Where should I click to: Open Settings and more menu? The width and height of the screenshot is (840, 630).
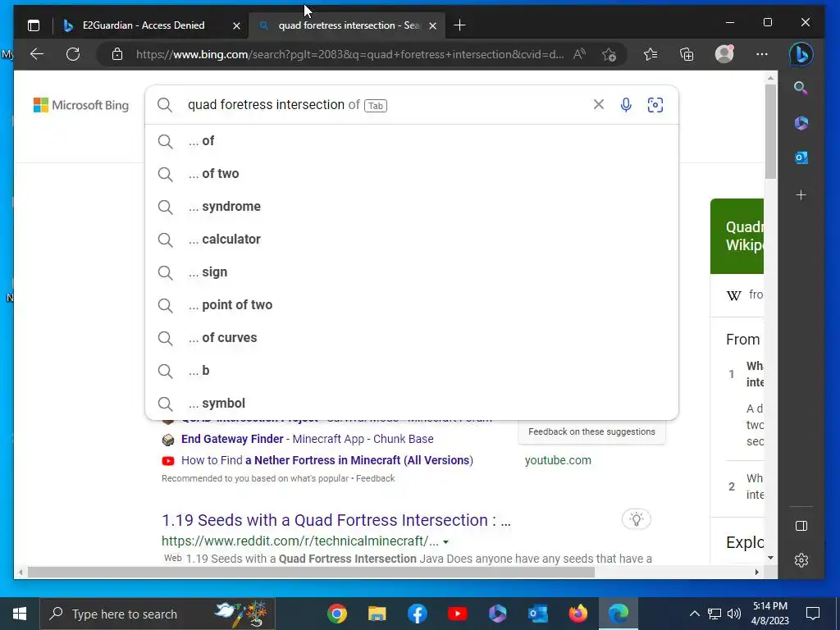pyautogui.click(x=762, y=54)
